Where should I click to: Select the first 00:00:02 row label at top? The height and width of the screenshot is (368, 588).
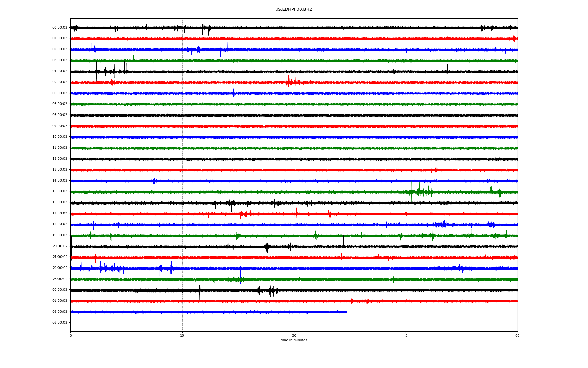coord(60,28)
